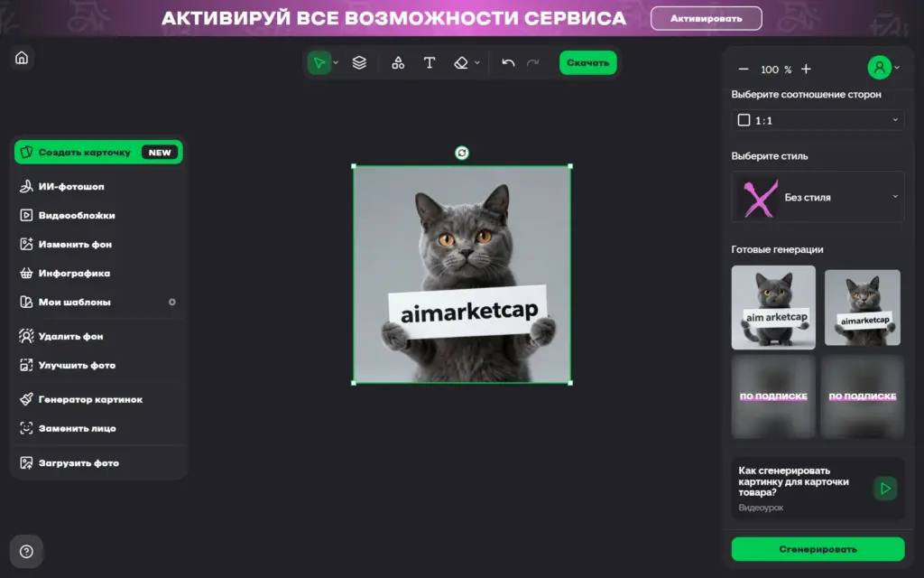Click the Скачать download button

click(587, 62)
